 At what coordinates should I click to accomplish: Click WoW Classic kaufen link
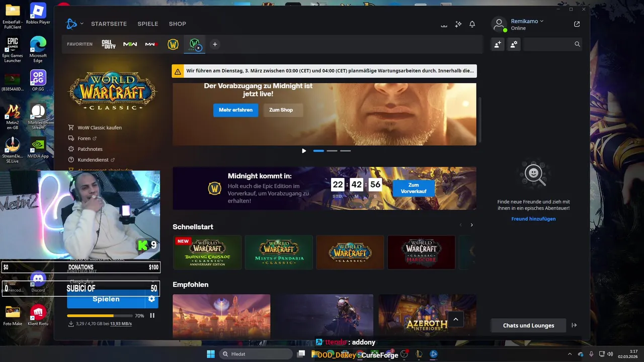[x=100, y=128]
